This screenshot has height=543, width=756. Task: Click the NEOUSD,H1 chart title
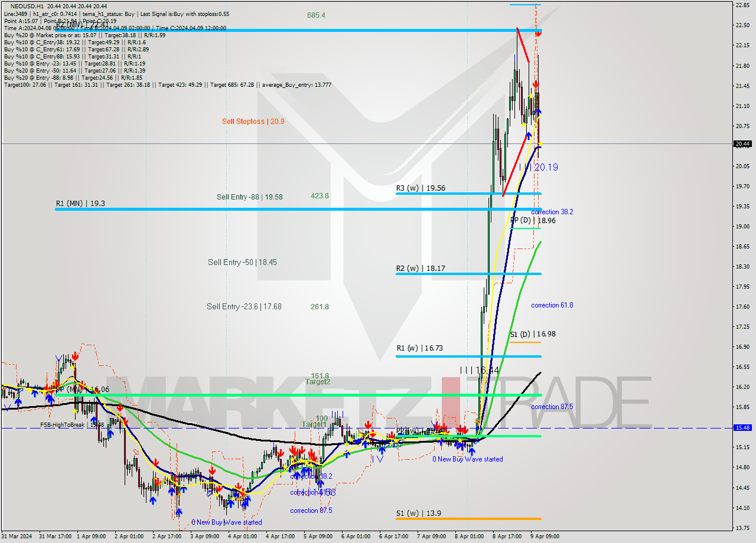(x=28, y=6)
